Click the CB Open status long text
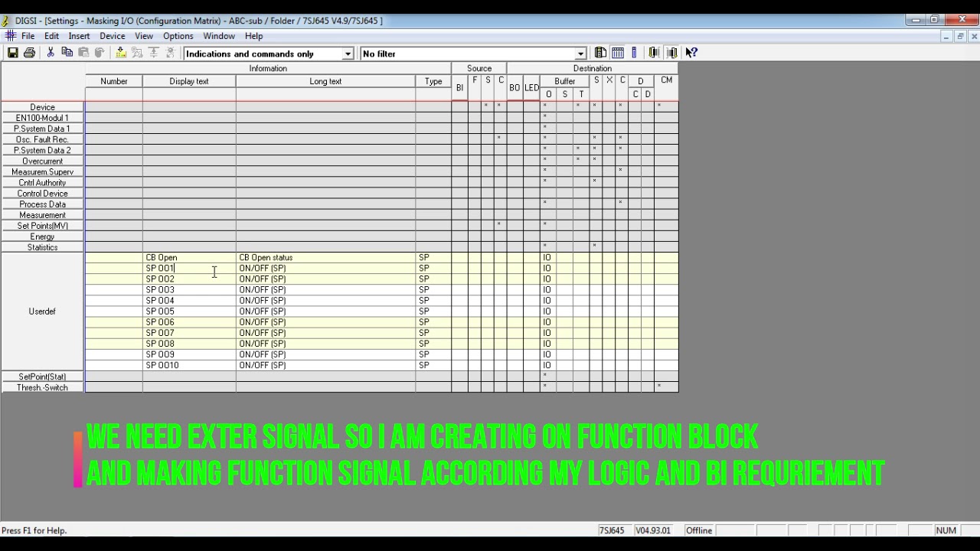The image size is (980, 551). point(266,258)
